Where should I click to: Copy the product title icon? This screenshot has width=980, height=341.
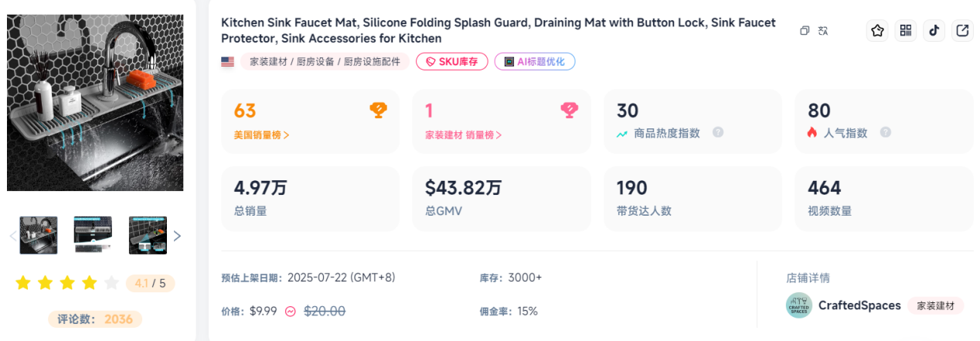(x=805, y=31)
